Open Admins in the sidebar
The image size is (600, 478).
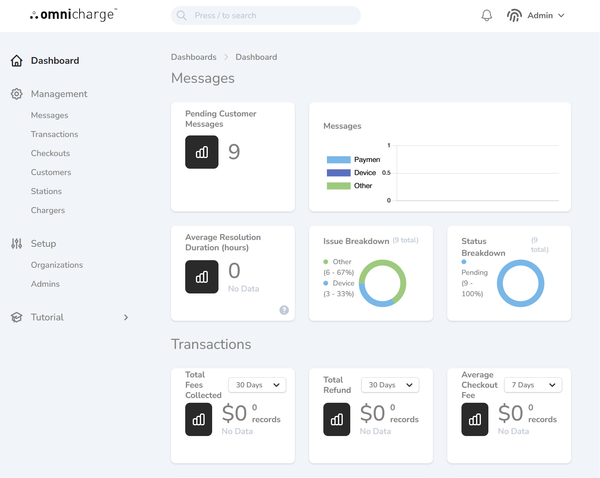click(45, 284)
